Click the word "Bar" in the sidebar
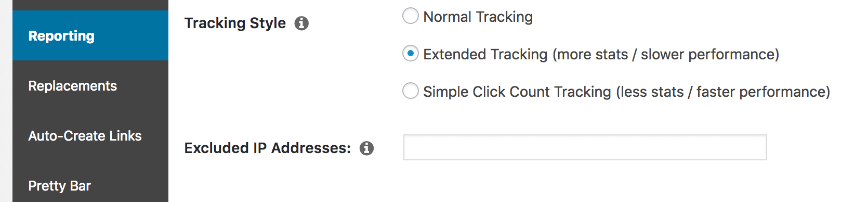The height and width of the screenshot is (202, 868). click(x=81, y=186)
